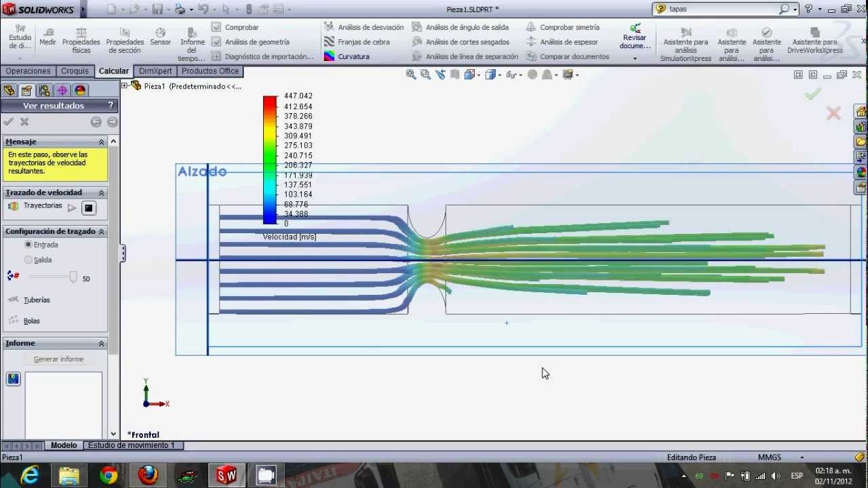The image size is (868, 488).
Task: Select the Entrada radio option
Action: tap(28, 245)
